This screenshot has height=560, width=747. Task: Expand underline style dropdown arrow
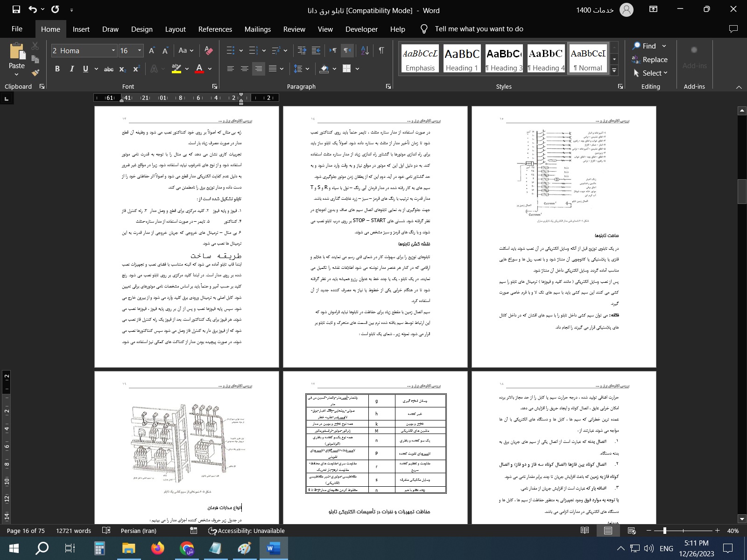(x=96, y=69)
